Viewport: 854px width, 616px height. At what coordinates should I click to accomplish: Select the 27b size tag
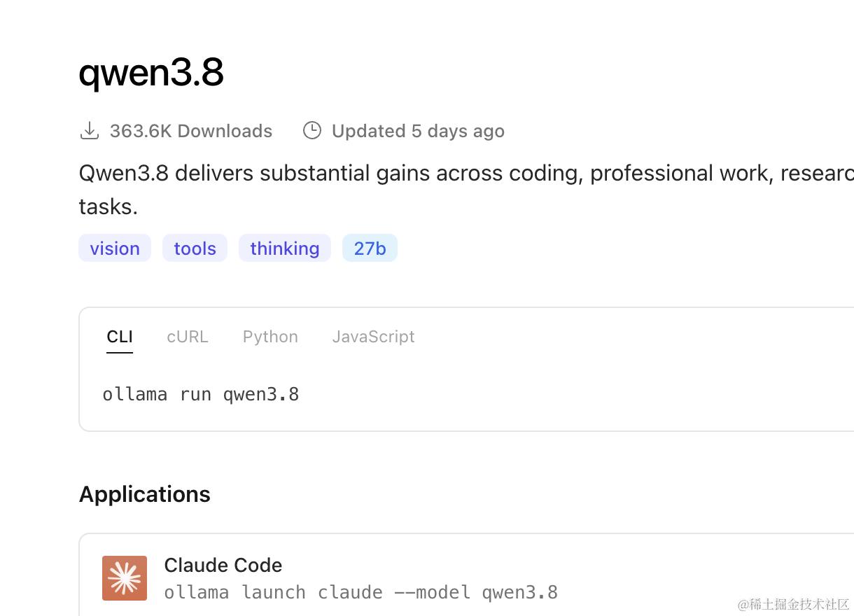pos(370,248)
